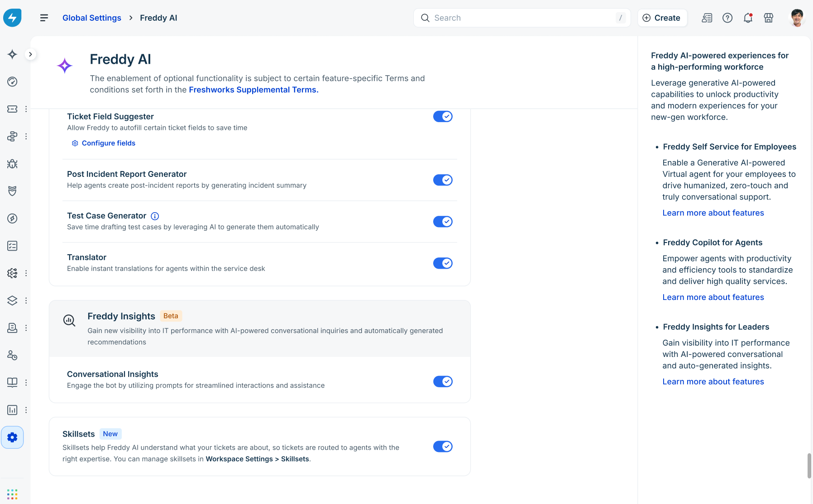Click the Freddy Copilot for Agents heading
Screen dimensions: 813x504
coord(713,242)
